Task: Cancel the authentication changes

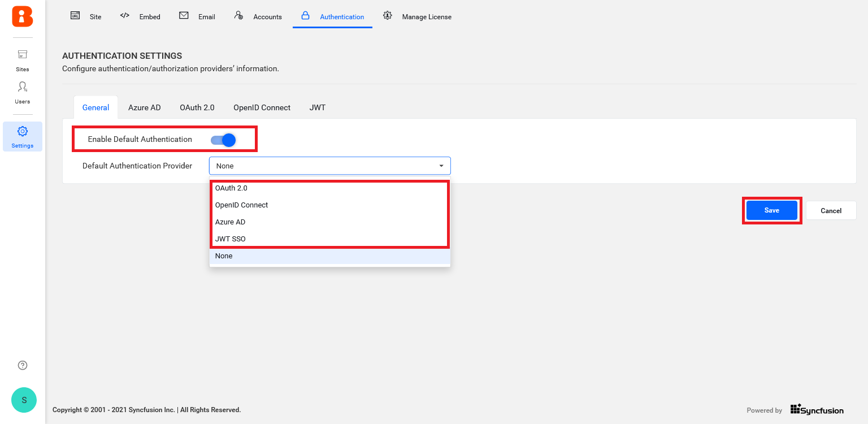Action: click(831, 210)
